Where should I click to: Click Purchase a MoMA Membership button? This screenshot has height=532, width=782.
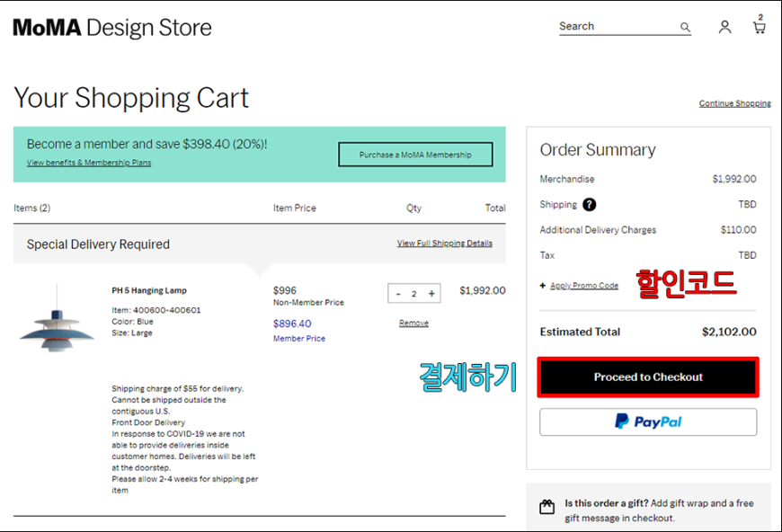tap(415, 155)
